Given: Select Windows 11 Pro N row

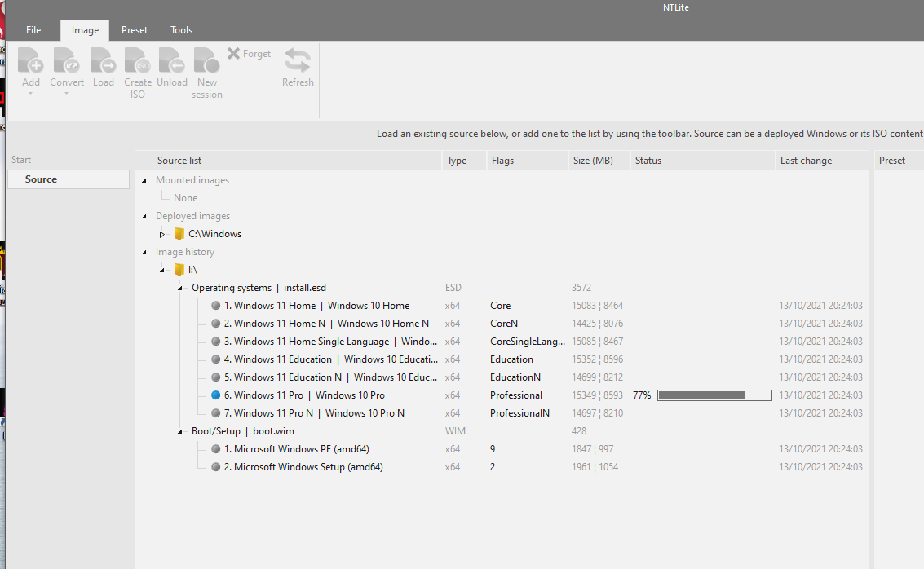Looking at the screenshot, I should 502,413.
